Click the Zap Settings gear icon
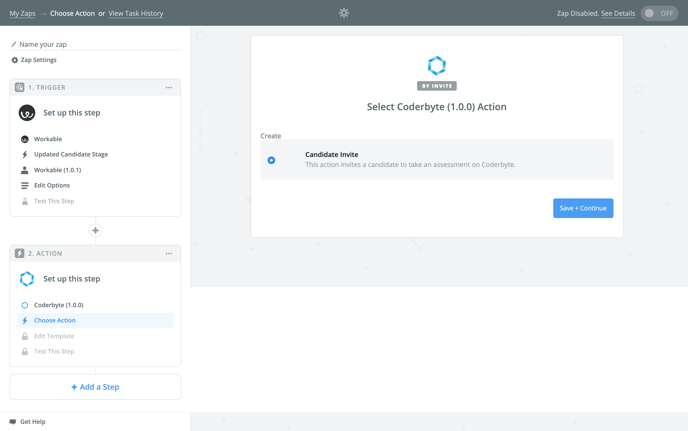 (14, 60)
